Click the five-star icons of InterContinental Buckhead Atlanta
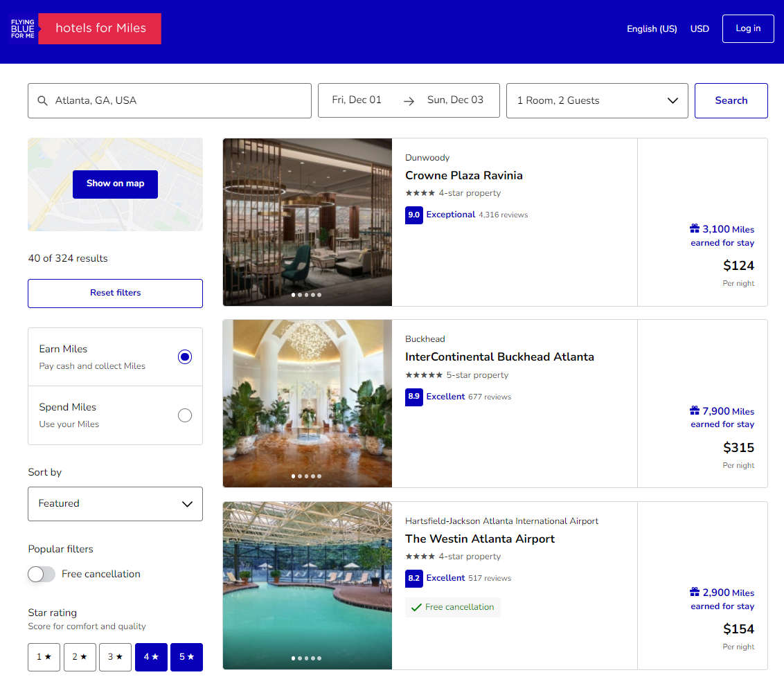784x677 pixels. [x=423, y=374]
